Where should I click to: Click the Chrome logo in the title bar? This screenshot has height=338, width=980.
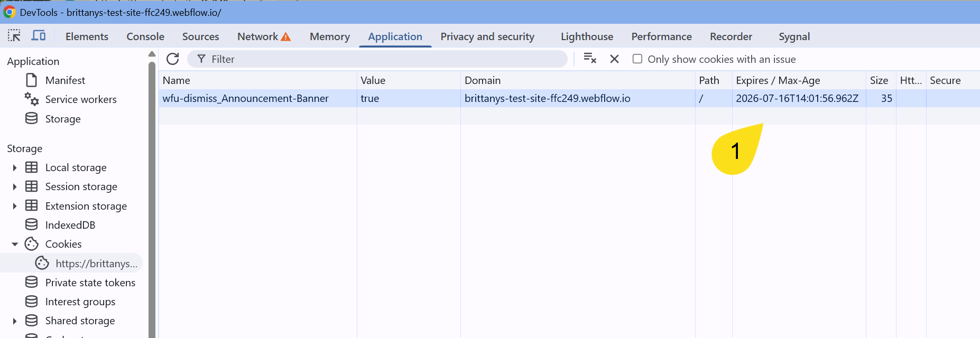tap(10, 12)
